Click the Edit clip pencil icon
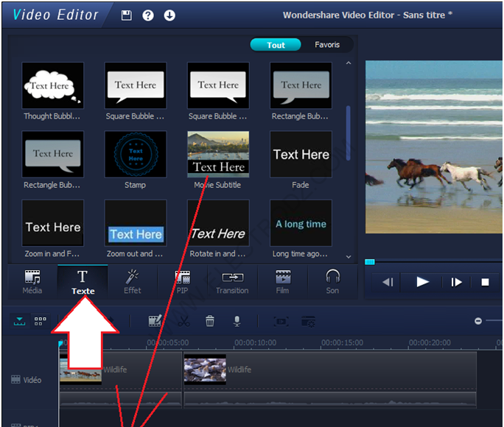 [x=155, y=321]
